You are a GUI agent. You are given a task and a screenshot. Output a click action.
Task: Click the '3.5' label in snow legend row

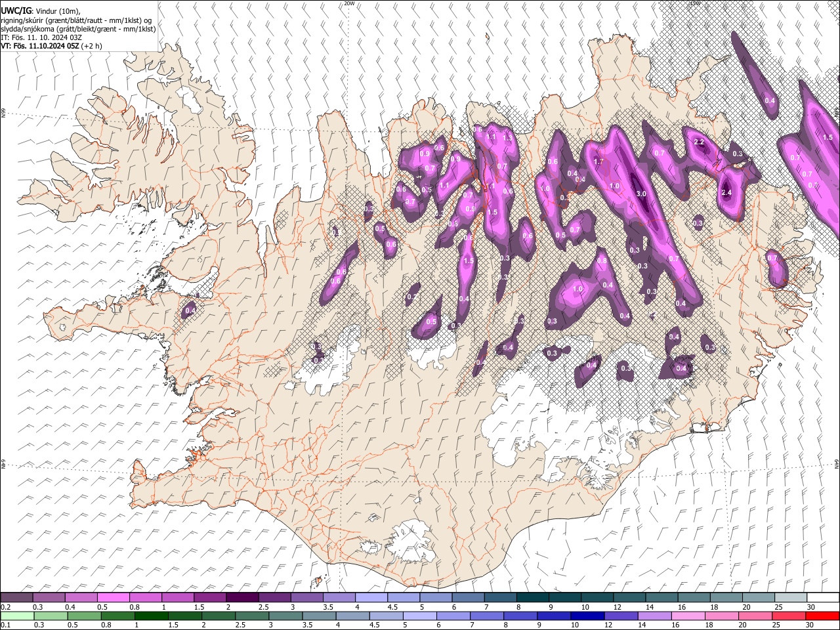(x=328, y=606)
